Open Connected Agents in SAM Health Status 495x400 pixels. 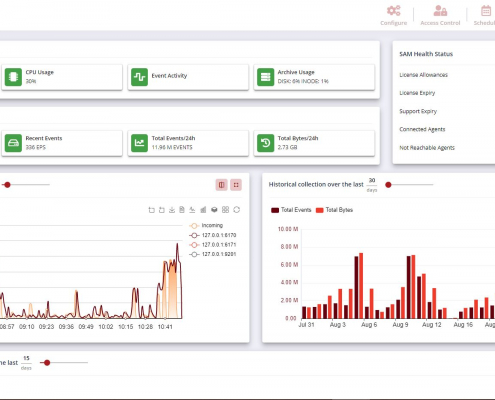coord(422,129)
